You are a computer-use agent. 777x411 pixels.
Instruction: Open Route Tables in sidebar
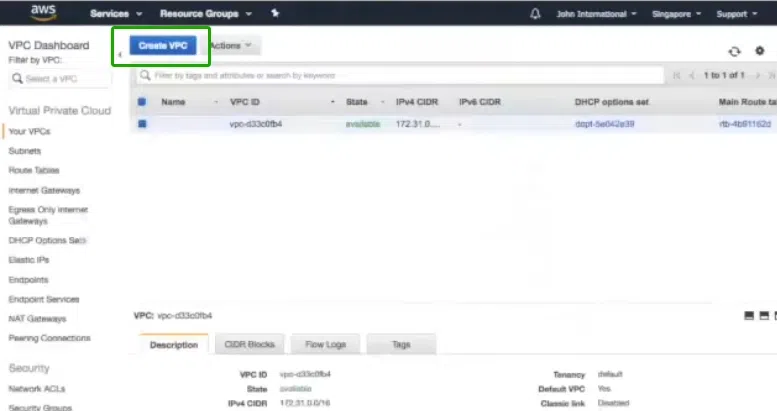click(34, 170)
